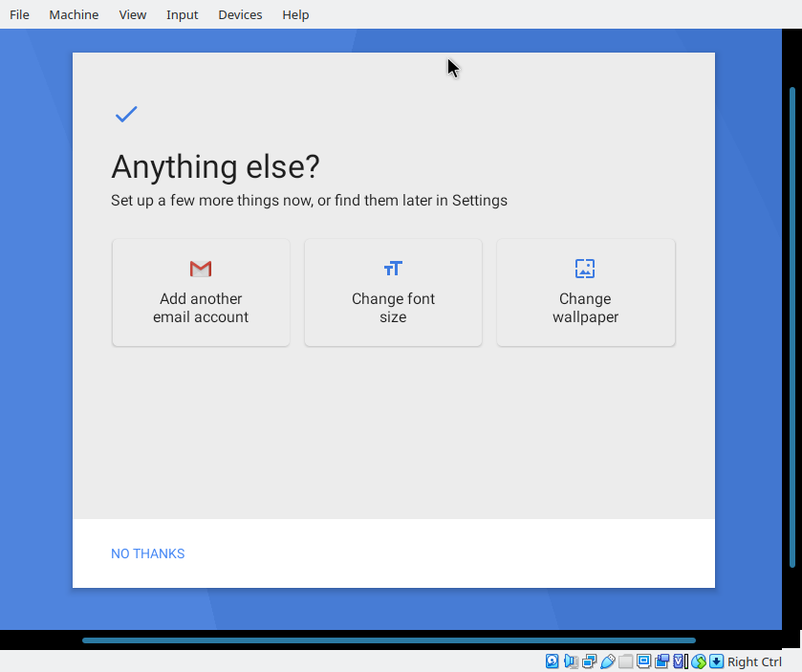Click the vertical scrollbar of the VM view
This screenshot has height=672, width=802.
[792, 327]
